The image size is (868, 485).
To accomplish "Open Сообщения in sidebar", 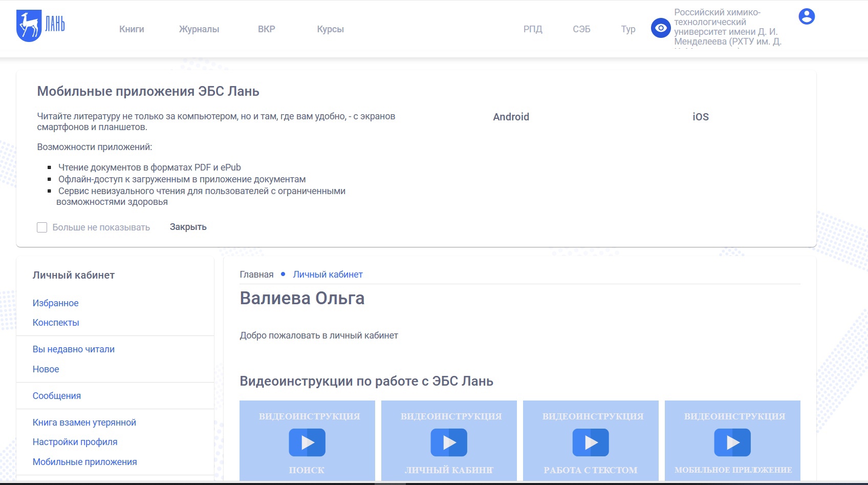I will tap(57, 396).
